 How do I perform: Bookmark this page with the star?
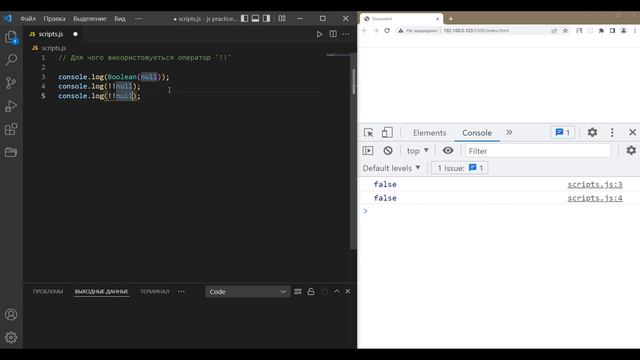pos(565,31)
